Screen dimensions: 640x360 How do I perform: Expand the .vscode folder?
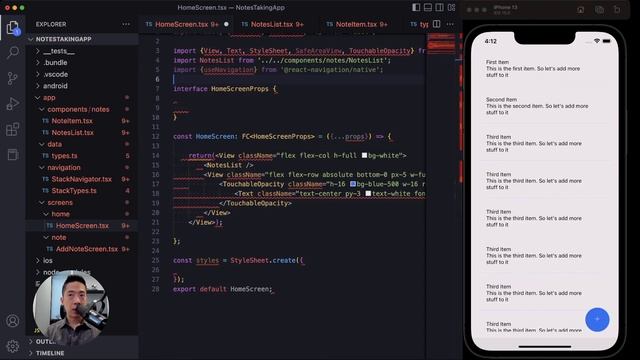[56, 74]
